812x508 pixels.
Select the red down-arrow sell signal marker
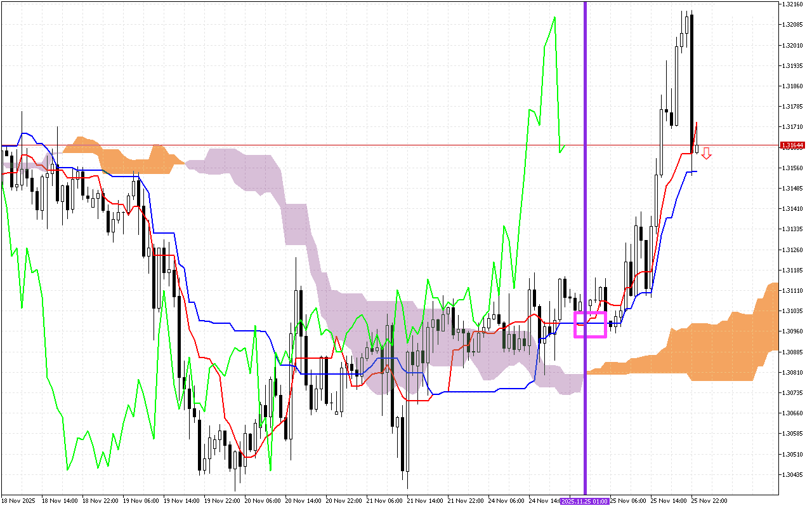tap(706, 154)
